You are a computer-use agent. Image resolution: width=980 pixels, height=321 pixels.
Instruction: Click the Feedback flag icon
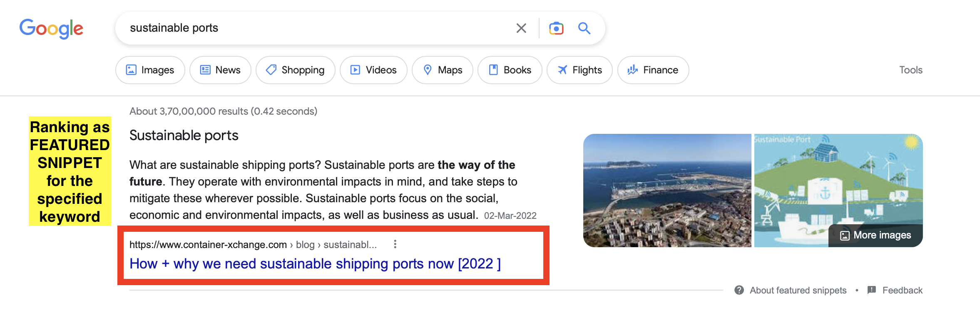[872, 290]
